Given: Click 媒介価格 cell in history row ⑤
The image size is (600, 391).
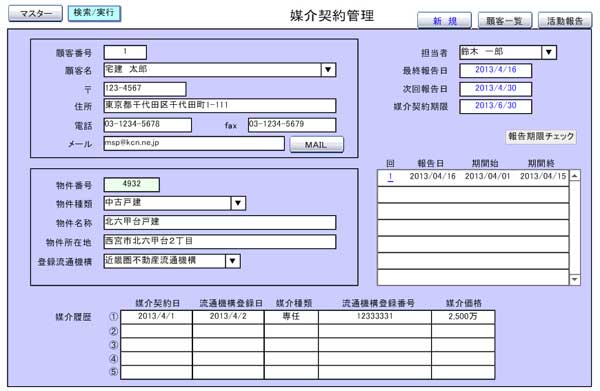Looking at the screenshot, I should (463, 372).
